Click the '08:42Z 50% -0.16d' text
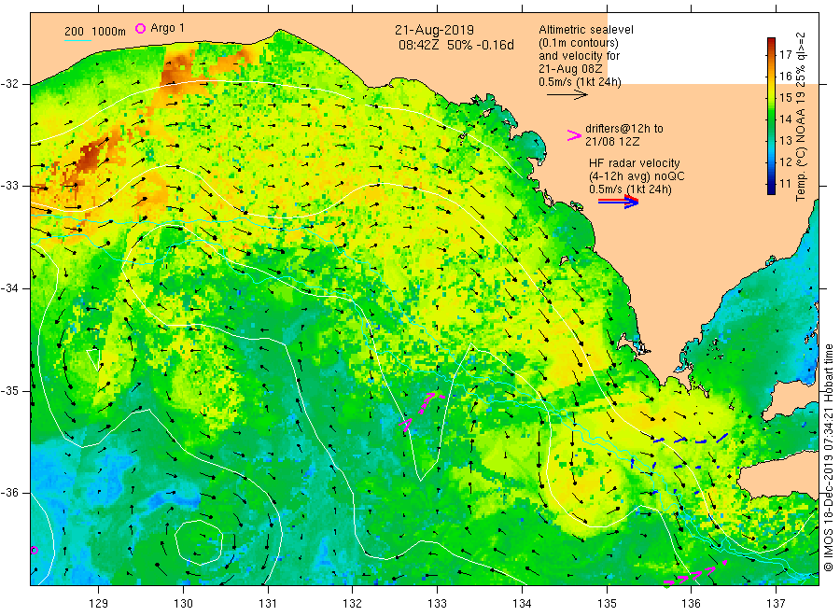Image resolution: width=840 pixels, height=616 pixels. [x=455, y=45]
